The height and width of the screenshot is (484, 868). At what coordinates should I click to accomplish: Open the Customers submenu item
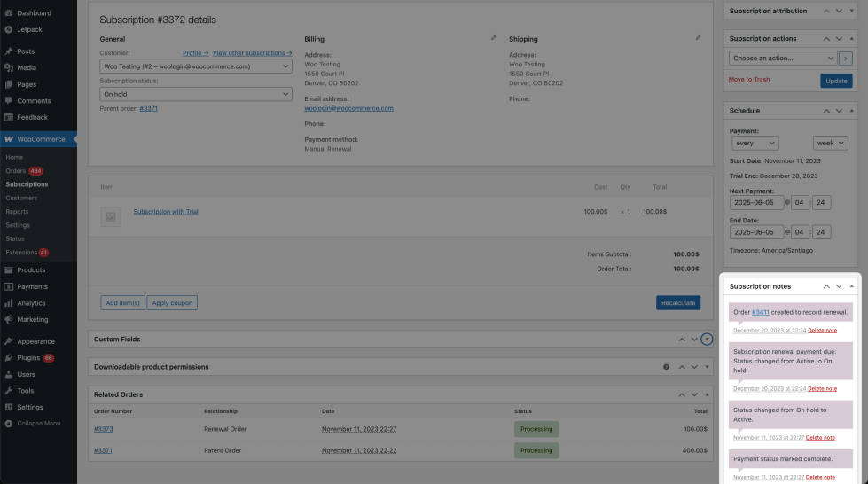pos(21,198)
